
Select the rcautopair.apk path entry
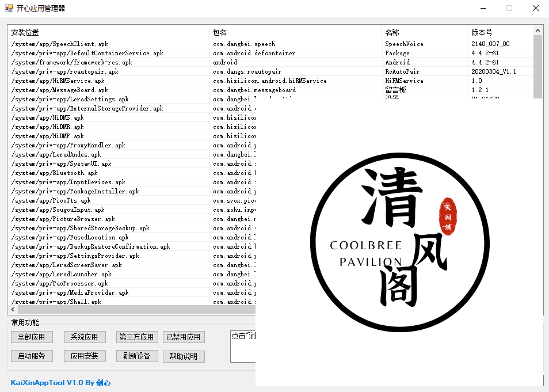click(65, 71)
